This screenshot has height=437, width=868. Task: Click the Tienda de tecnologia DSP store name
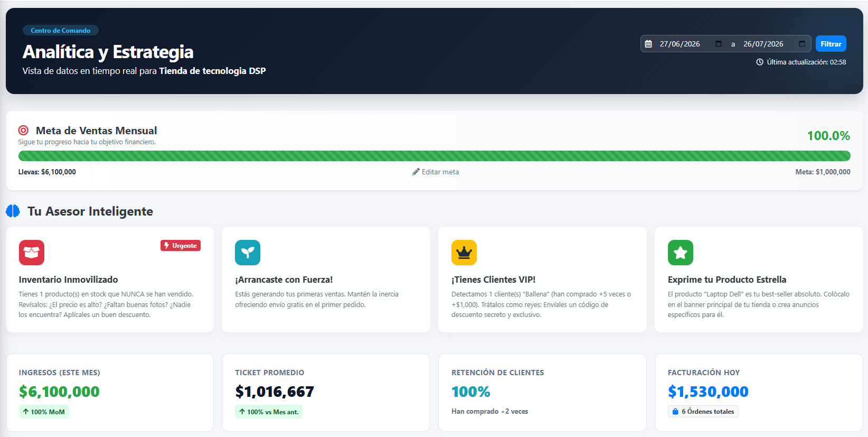point(212,71)
